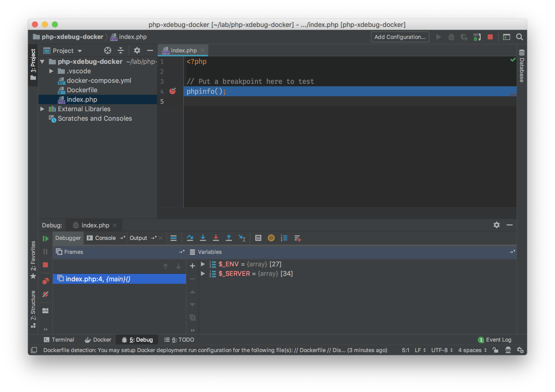
Task: Select index.php in the project tree
Action: click(82, 99)
